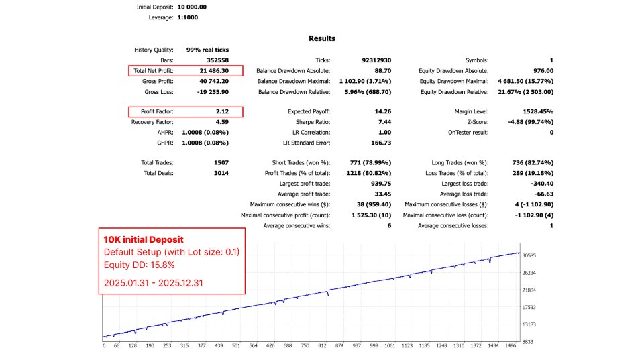Select Profit Trades value 1218 (80.82%)

pos(369,173)
